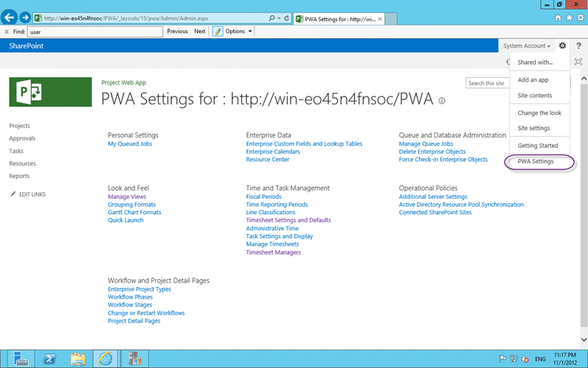
Task: Click the browser Forward arrow button
Action: 25,17
